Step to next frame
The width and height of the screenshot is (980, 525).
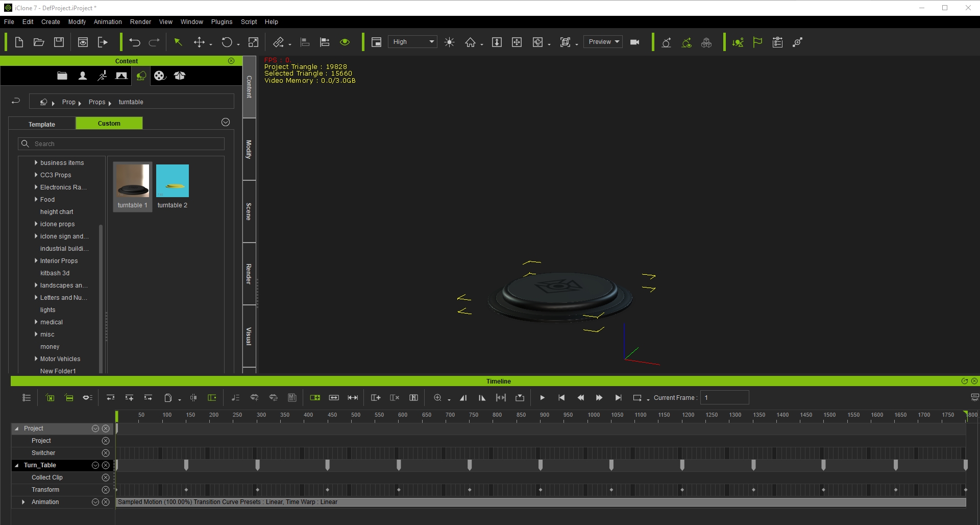599,398
